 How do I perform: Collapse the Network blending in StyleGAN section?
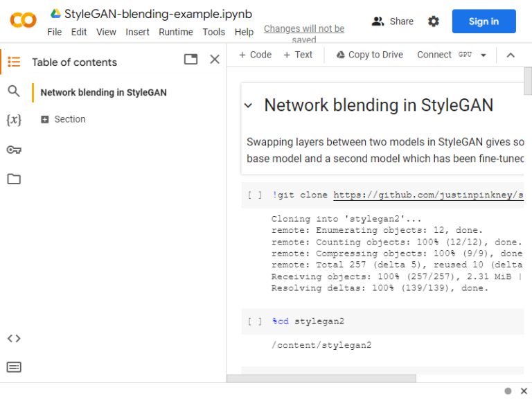249,105
